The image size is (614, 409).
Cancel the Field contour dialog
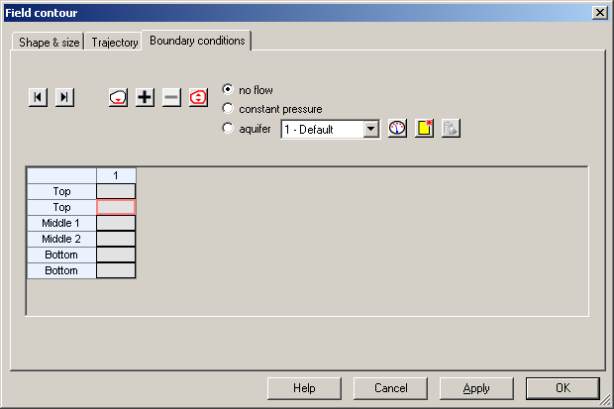pyautogui.click(x=391, y=388)
